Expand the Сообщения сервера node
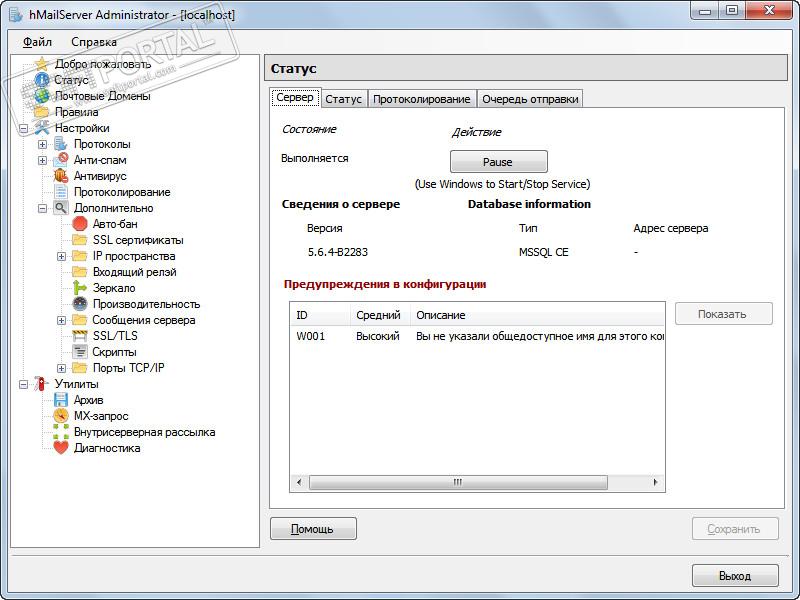 tap(61, 320)
